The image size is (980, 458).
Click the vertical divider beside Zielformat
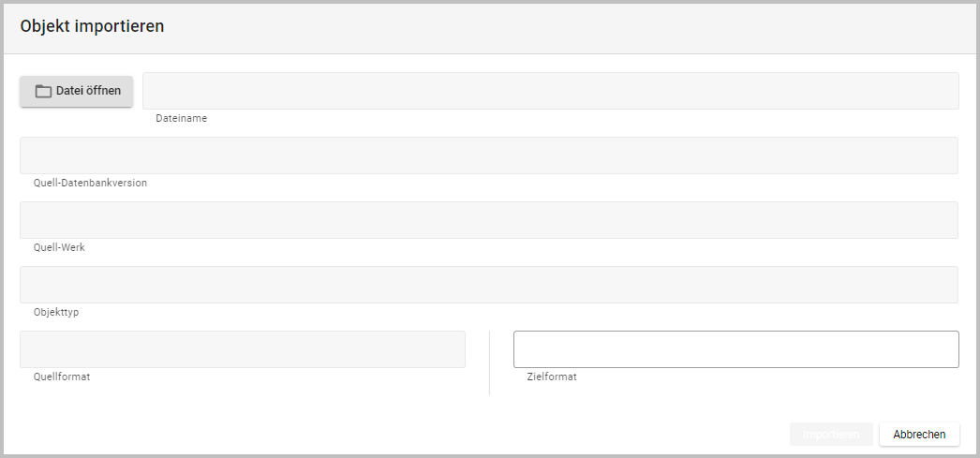pos(489,362)
